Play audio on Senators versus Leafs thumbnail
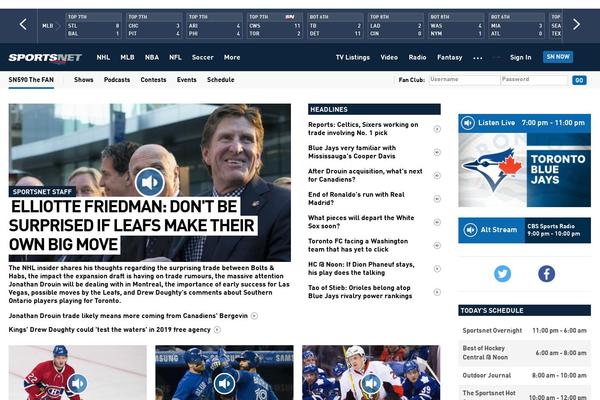 (371, 383)
